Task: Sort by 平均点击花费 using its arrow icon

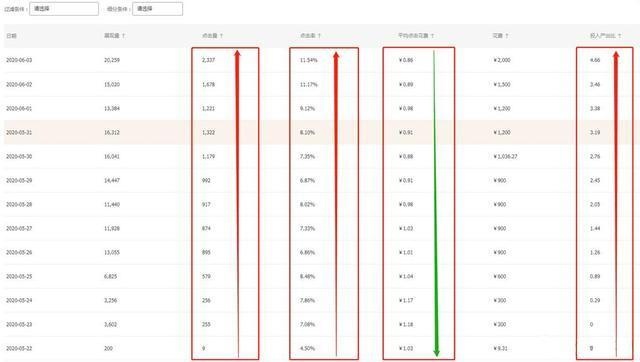Action: tap(433, 36)
